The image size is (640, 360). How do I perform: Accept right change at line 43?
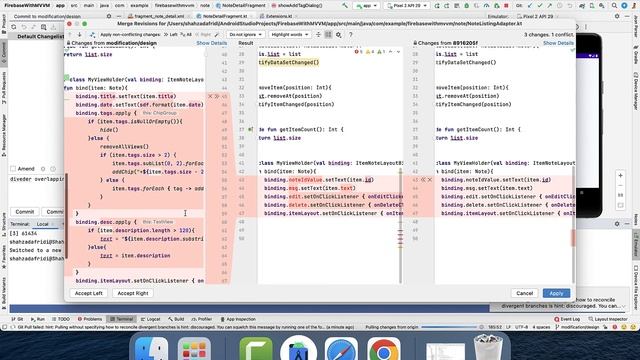click(423, 180)
